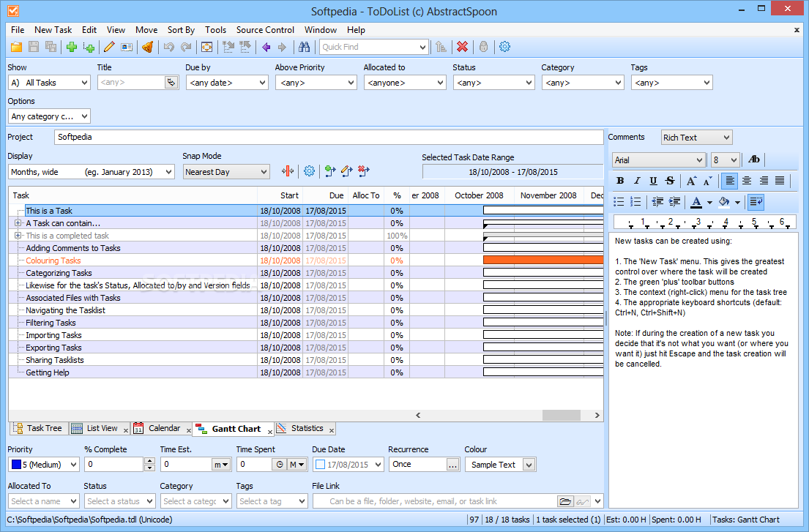
Task: Open the font dialog Ab icon
Action: pyautogui.click(x=754, y=160)
